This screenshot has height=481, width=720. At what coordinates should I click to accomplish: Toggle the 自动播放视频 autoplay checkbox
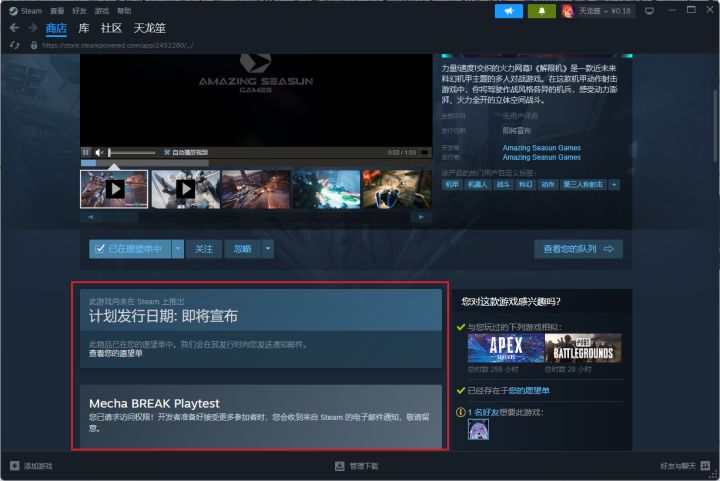coord(167,152)
